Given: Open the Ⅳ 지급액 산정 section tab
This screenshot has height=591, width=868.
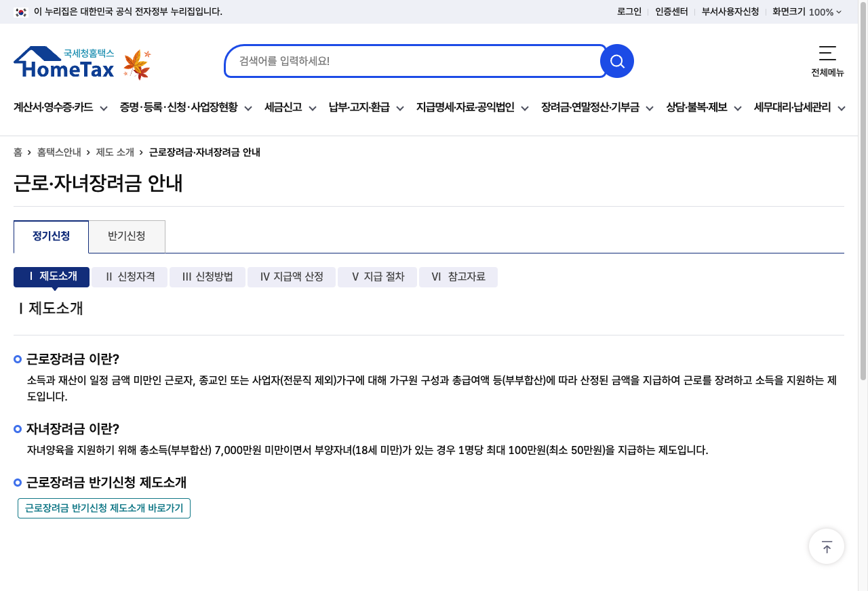Looking at the screenshot, I should coord(292,277).
